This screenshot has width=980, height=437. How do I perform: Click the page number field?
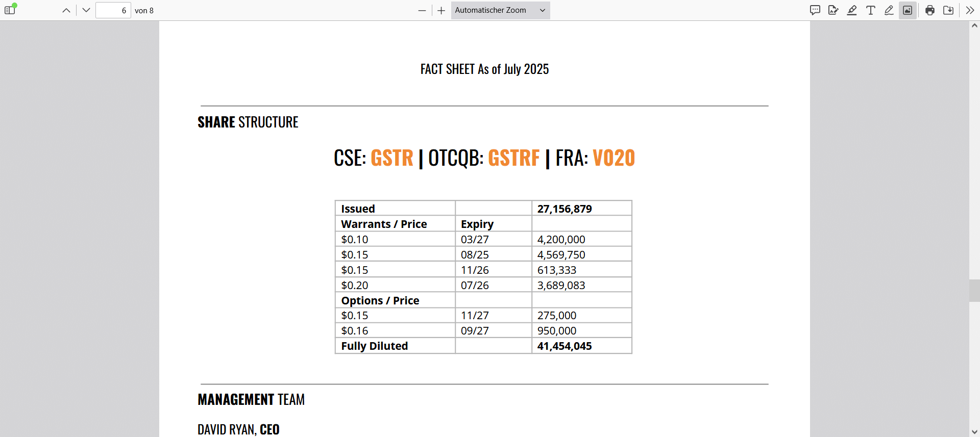pos(113,10)
